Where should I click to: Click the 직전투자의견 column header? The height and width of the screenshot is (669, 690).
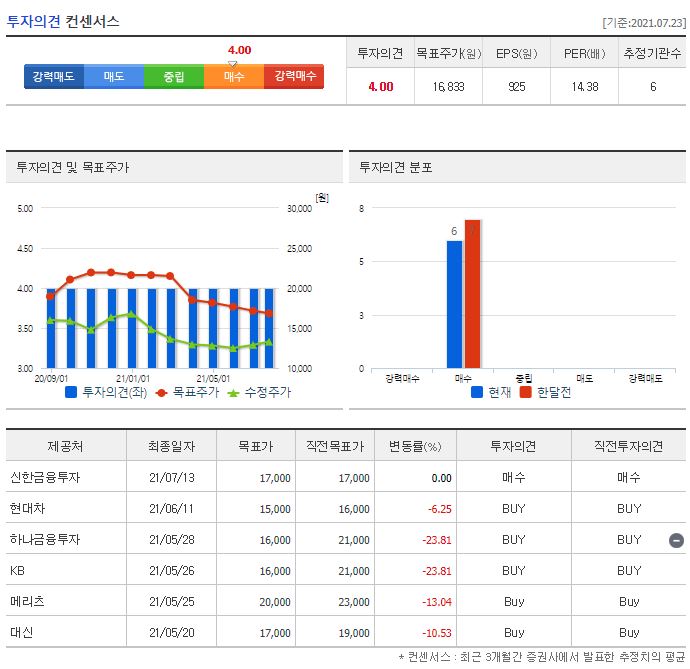click(628, 446)
